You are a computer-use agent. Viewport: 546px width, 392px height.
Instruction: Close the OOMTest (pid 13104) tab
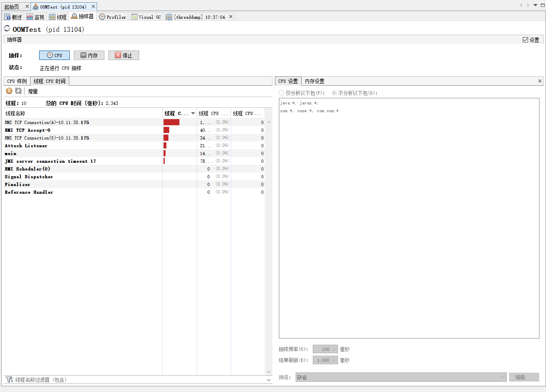[x=93, y=7]
